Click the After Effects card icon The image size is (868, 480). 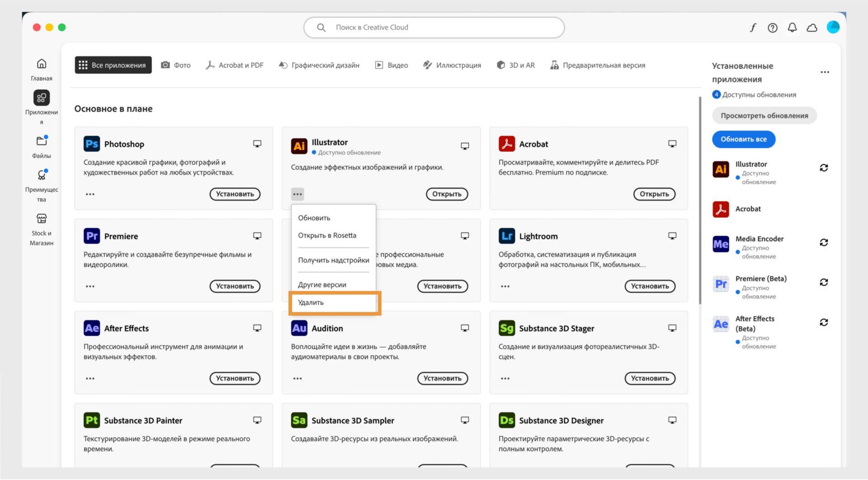pyautogui.click(x=92, y=328)
